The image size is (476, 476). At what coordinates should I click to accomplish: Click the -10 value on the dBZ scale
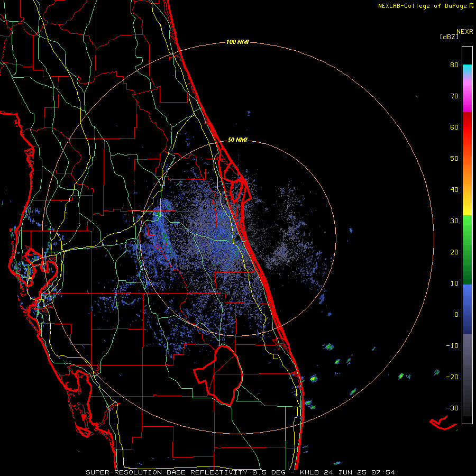coord(452,346)
